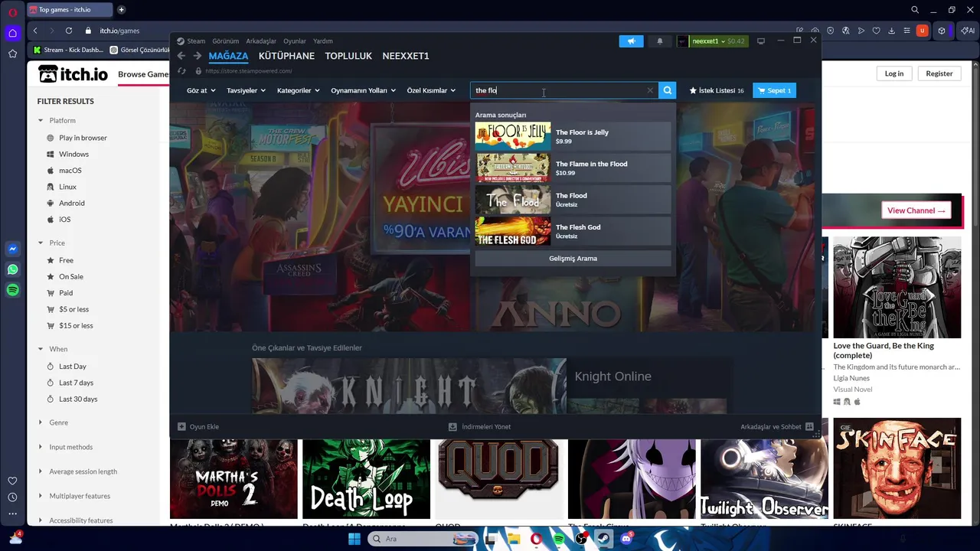
Task: Open İstek Listesi wishlist in Steam
Action: (x=717, y=90)
